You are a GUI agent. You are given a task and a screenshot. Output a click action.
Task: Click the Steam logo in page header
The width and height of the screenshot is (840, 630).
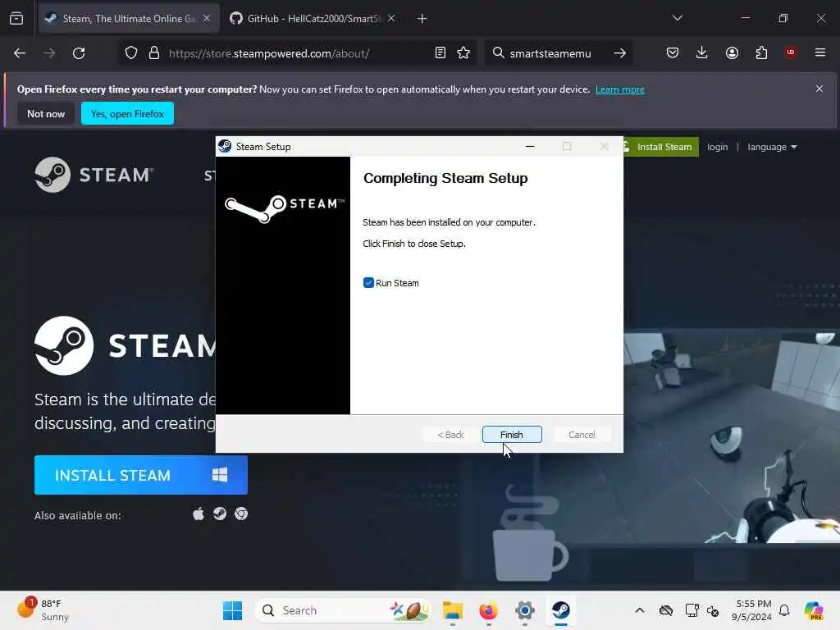tap(94, 175)
